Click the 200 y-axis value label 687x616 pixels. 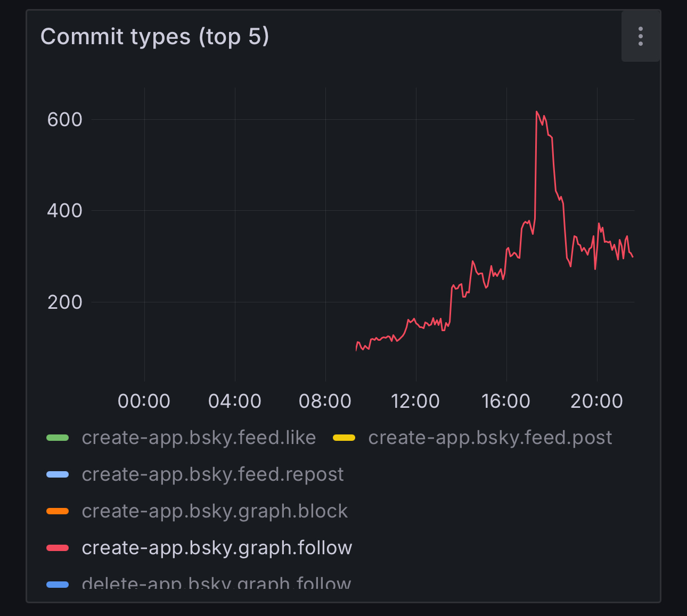point(64,302)
